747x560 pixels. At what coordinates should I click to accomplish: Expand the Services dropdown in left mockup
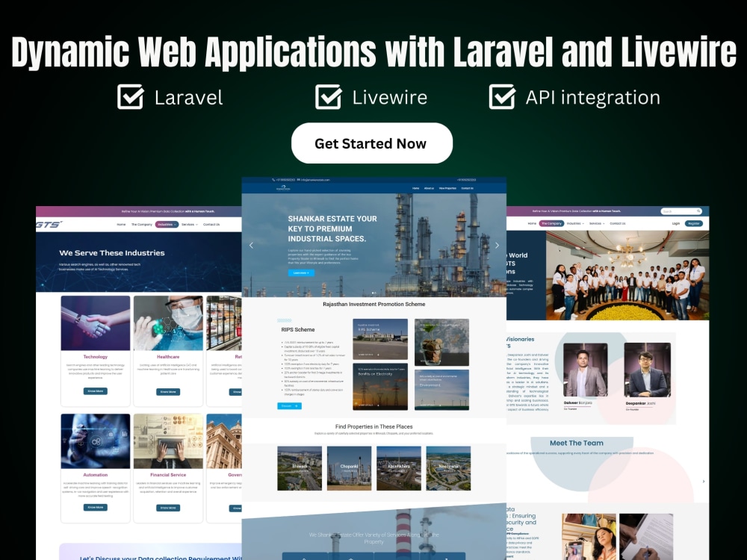189,224
